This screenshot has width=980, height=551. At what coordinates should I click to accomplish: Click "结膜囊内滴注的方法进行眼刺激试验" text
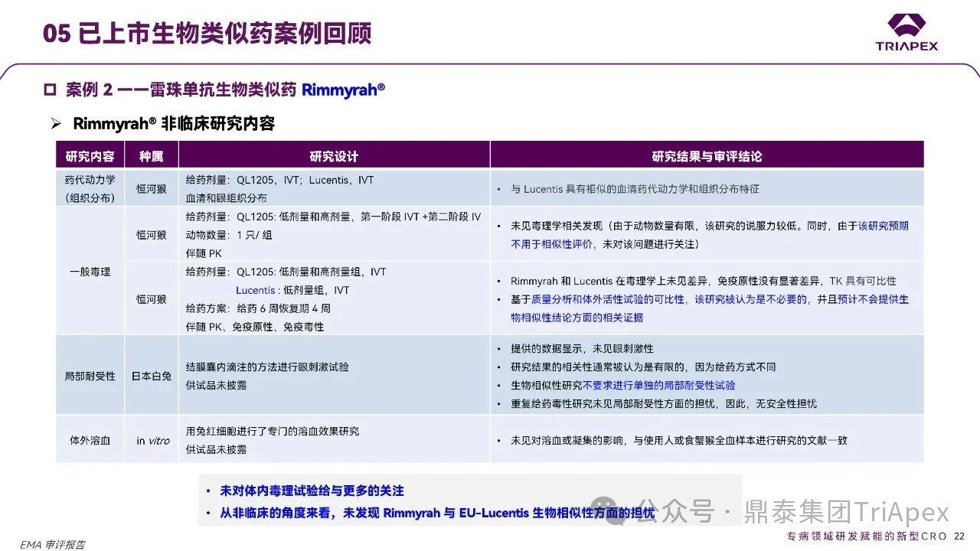(x=267, y=367)
